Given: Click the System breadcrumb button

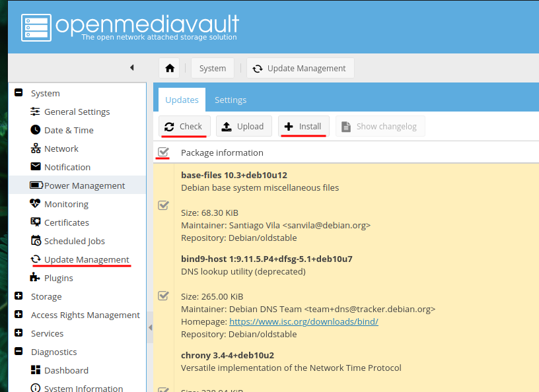Looking at the screenshot, I should (x=213, y=69).
